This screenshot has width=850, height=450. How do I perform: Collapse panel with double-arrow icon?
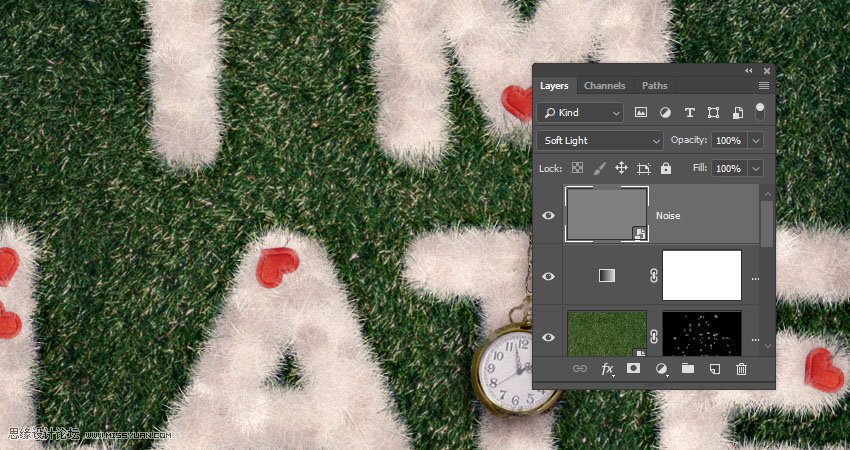click(749, 70)
